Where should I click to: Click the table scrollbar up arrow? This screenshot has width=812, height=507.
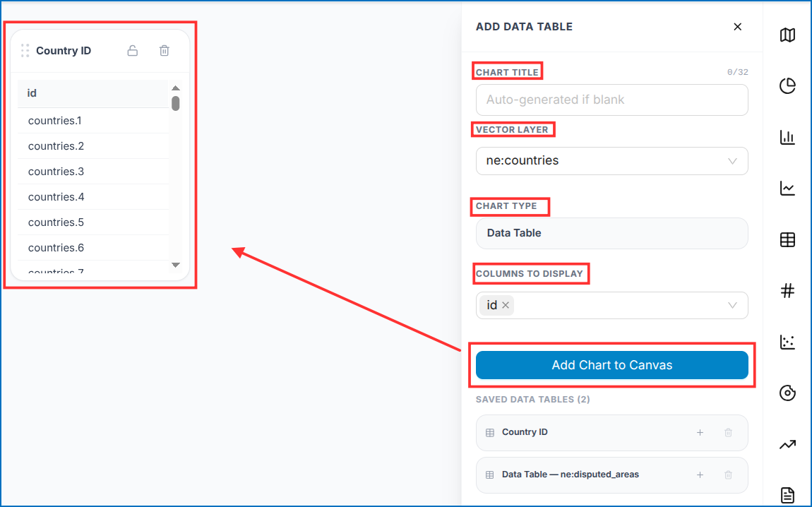click(176, 88)
